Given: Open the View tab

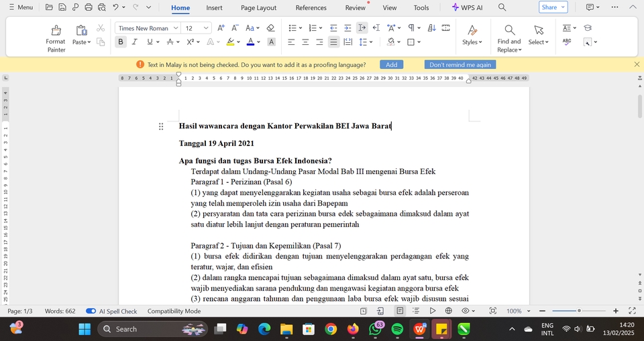Looking at the screenshot, I should coord(389,7).
